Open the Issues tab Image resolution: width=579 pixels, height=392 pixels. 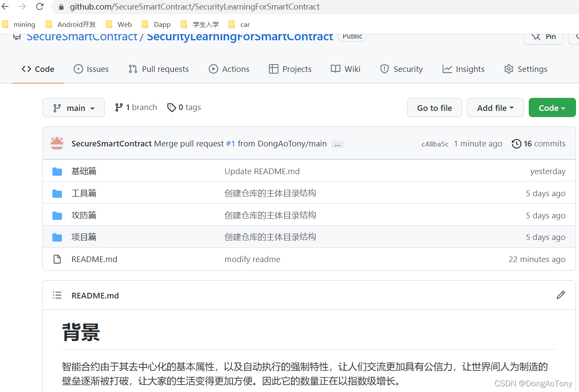91,69
